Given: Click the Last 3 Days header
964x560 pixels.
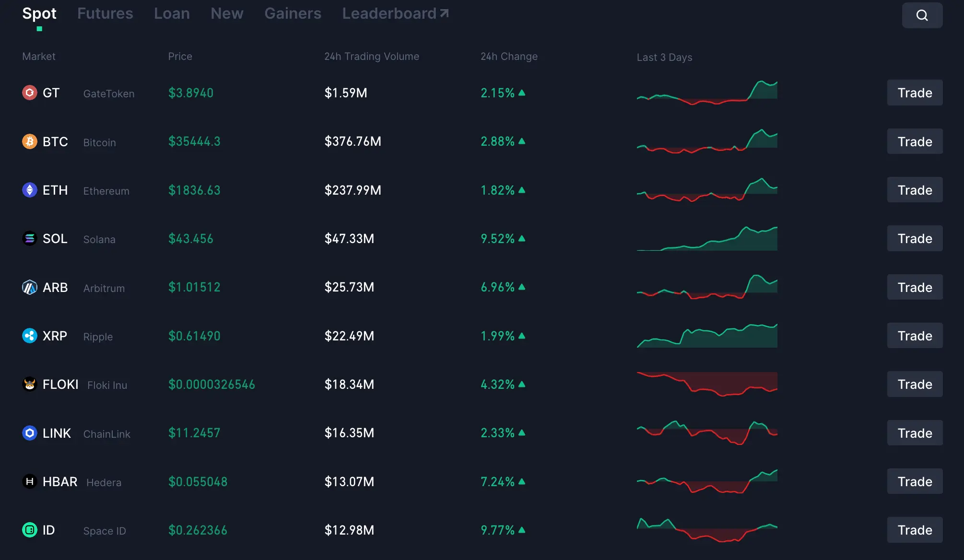Looking at the screenshot, I should point(664,58).
